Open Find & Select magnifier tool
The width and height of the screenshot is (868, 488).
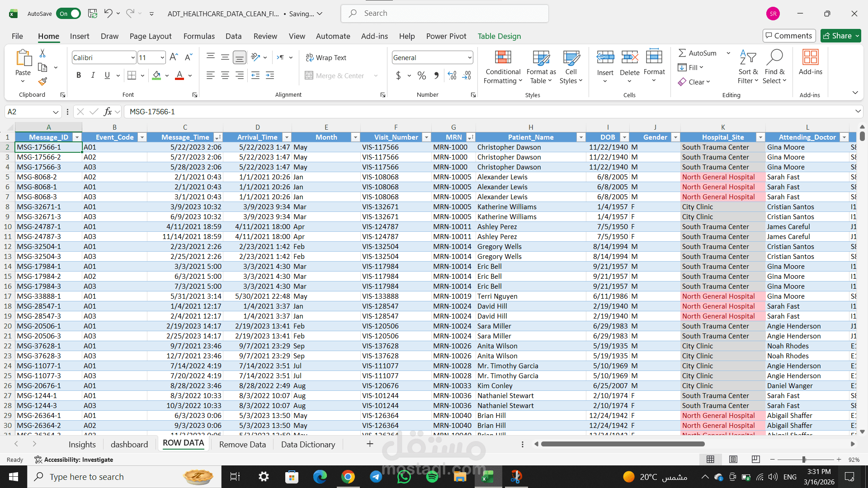774,58
